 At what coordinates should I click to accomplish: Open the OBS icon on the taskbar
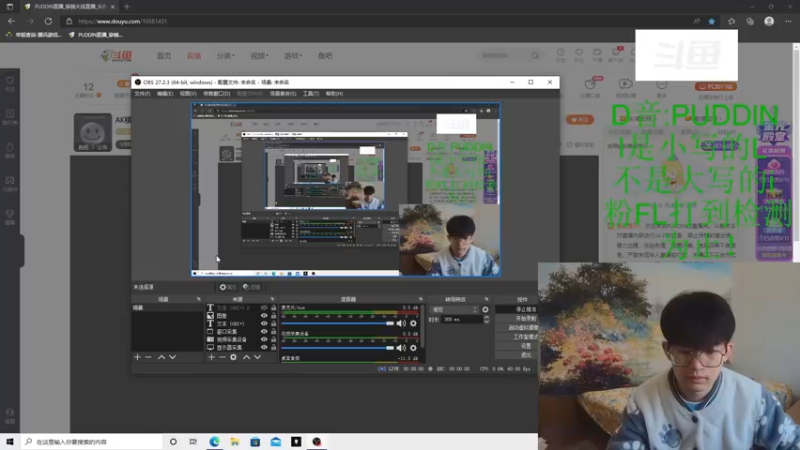coord(317,442)
